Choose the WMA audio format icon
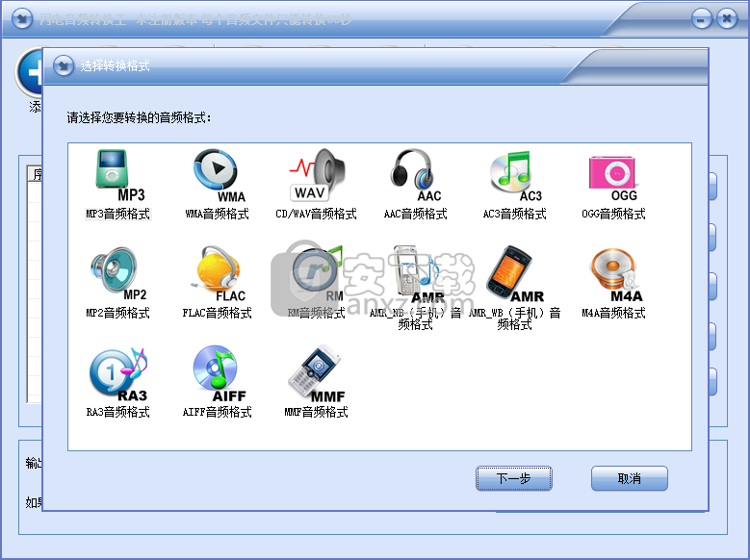This screenshot has width=750, height=560. (x=218, y=175)
